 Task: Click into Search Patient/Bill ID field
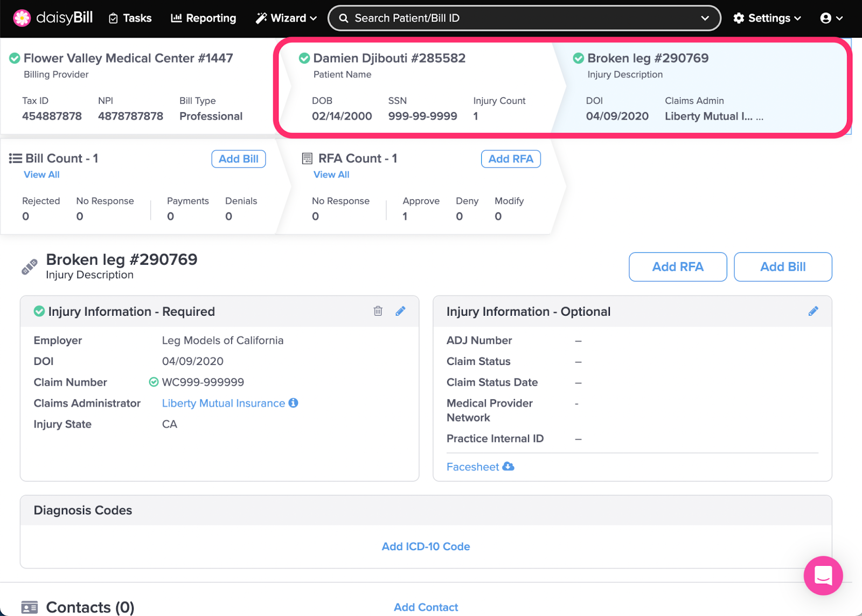tap(517, 18)
